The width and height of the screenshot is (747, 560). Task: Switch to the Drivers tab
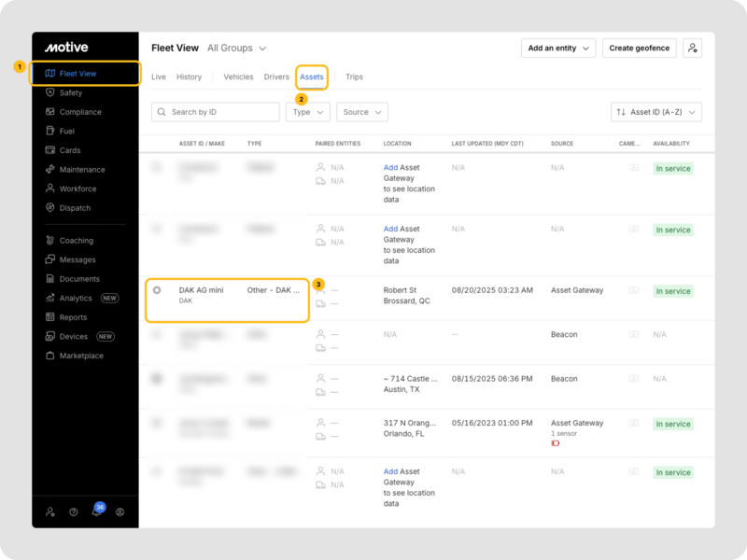coord(276,77)
